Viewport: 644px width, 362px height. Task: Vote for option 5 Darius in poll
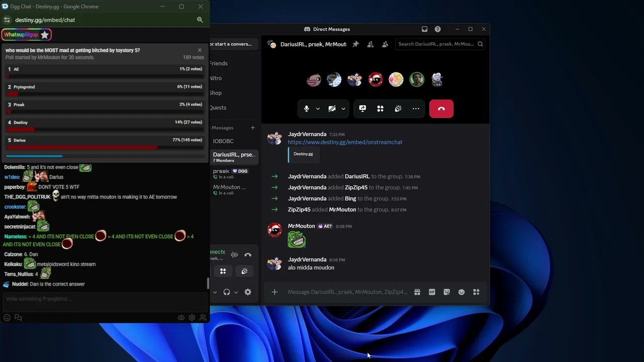click(x=105, y=143)
